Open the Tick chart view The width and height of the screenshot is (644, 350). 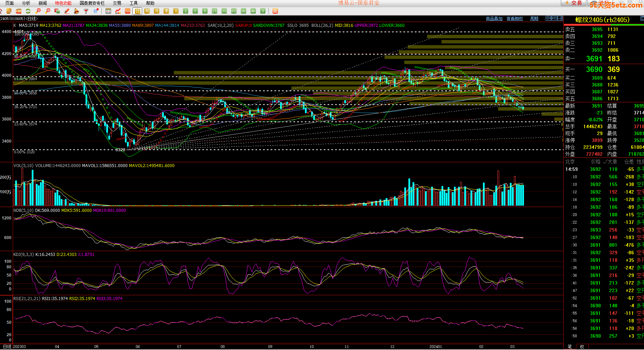[x=128, y=11]
